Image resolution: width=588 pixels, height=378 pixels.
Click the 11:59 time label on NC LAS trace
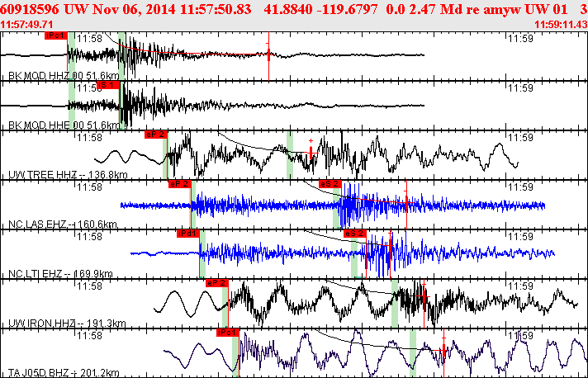coord(520,187)
